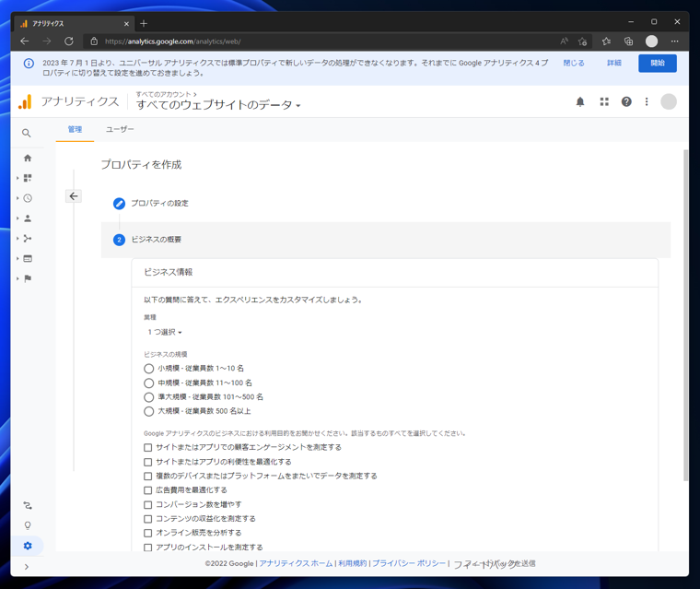Image resolution: width=700 pixels, height=589 pixels.
Task: Expand Realtime section arrow in sidebar
Action: pos(17,198)
